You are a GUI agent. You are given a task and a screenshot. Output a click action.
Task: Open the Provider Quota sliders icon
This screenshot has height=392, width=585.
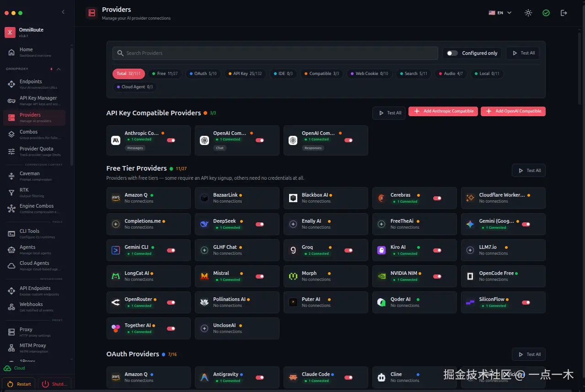click(11, 151)
